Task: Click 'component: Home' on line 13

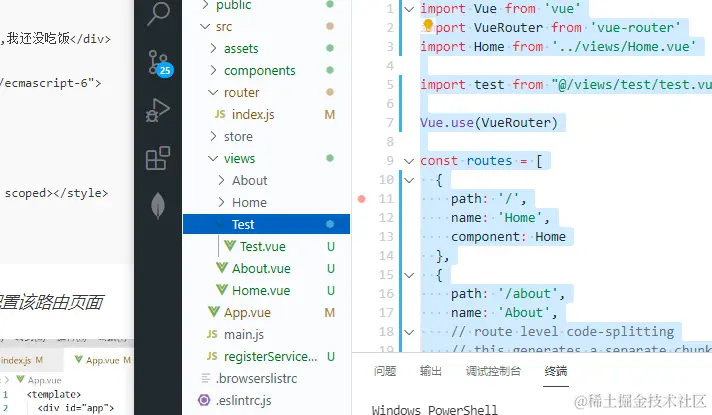Action: tap(508, 237)
